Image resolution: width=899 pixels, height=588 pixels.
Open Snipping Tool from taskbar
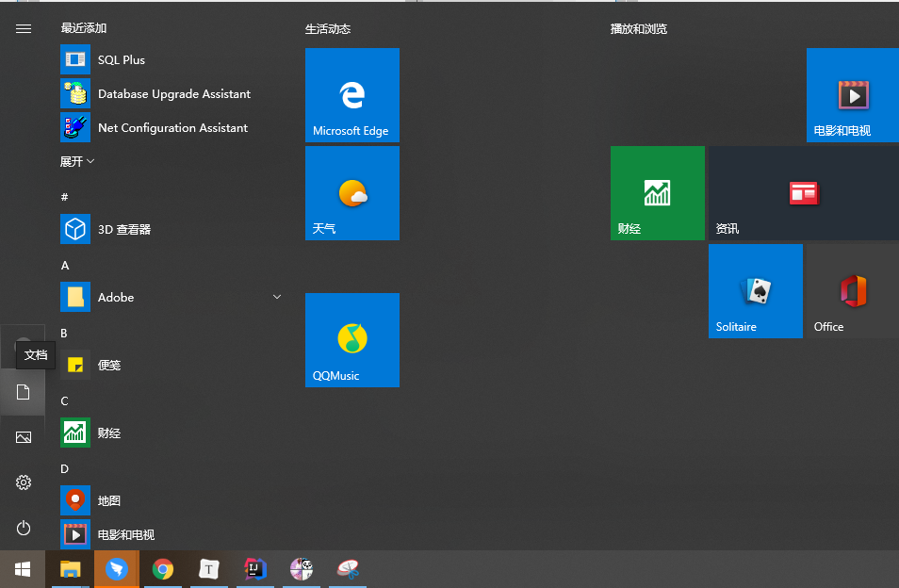(x=348, y=569)
